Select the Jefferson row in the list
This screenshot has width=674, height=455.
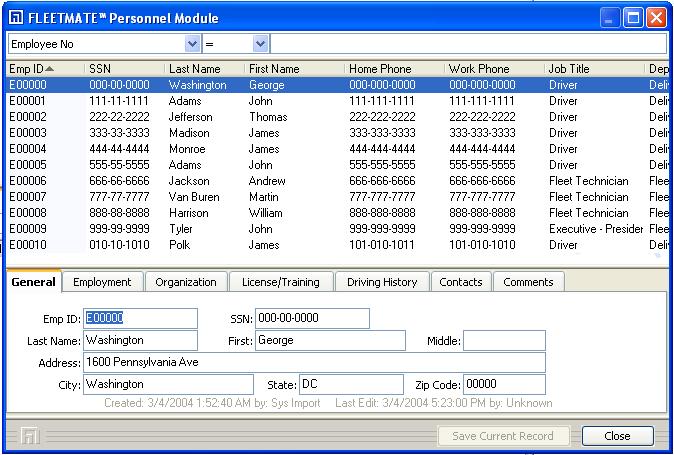(337, 117)
